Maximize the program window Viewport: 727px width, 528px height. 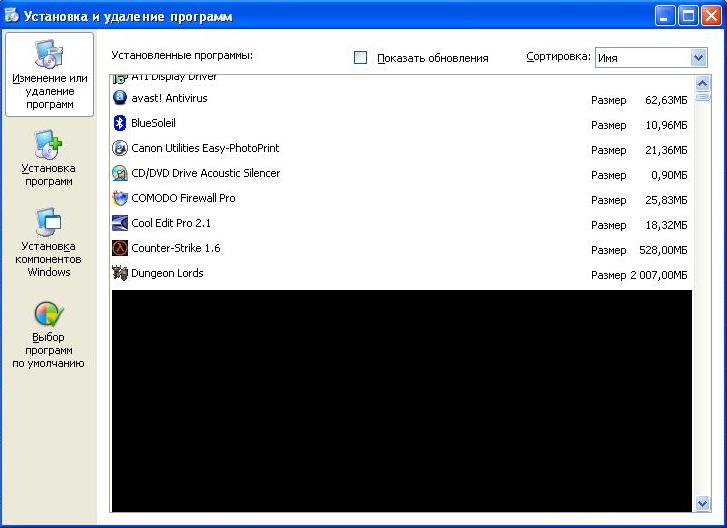[688, 15]
